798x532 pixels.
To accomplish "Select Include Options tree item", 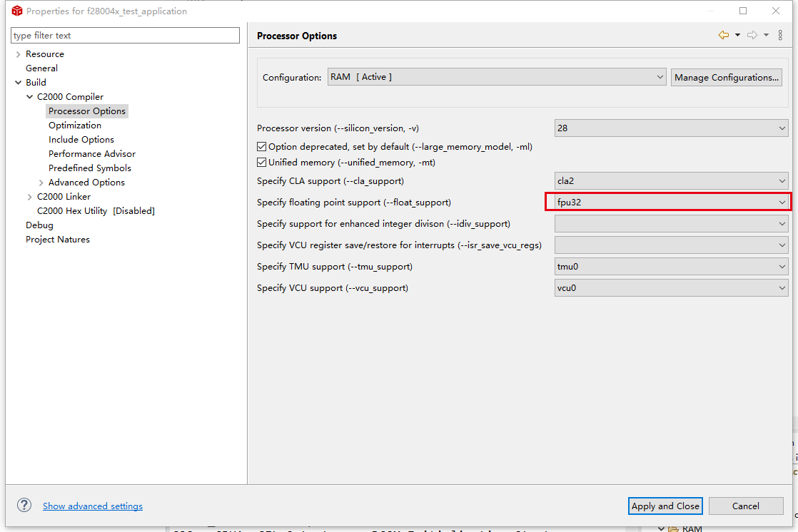I will [81, 139].
